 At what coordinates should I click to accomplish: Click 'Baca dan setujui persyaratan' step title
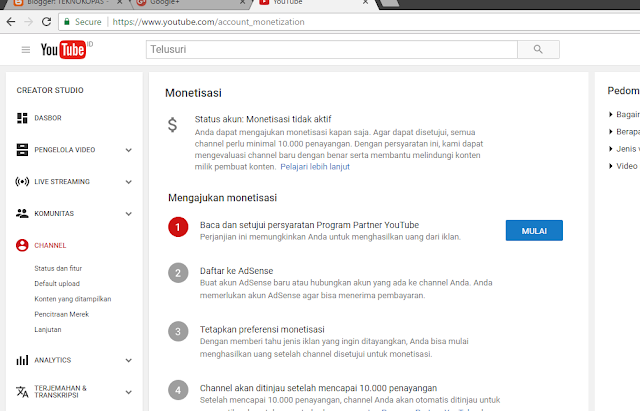coord(309,224)
